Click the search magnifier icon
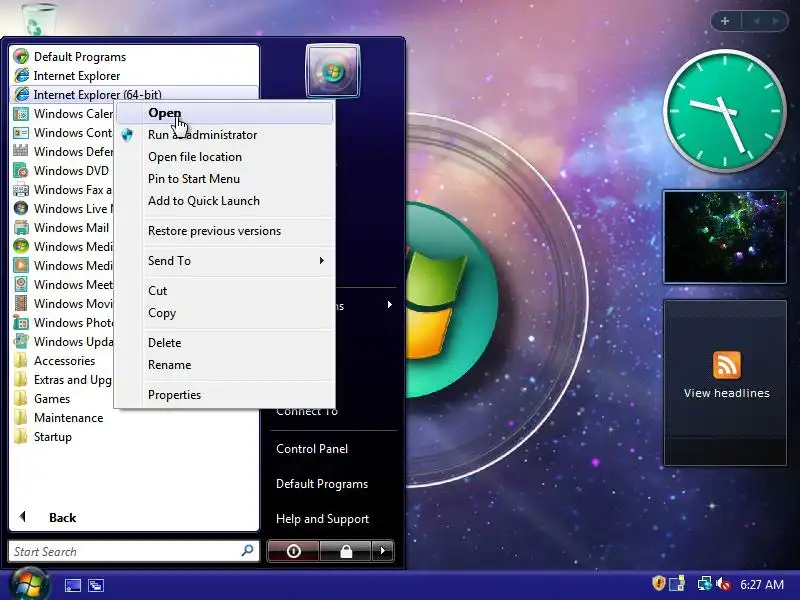Screen dimensions: 800x600 tap(247, 551)
